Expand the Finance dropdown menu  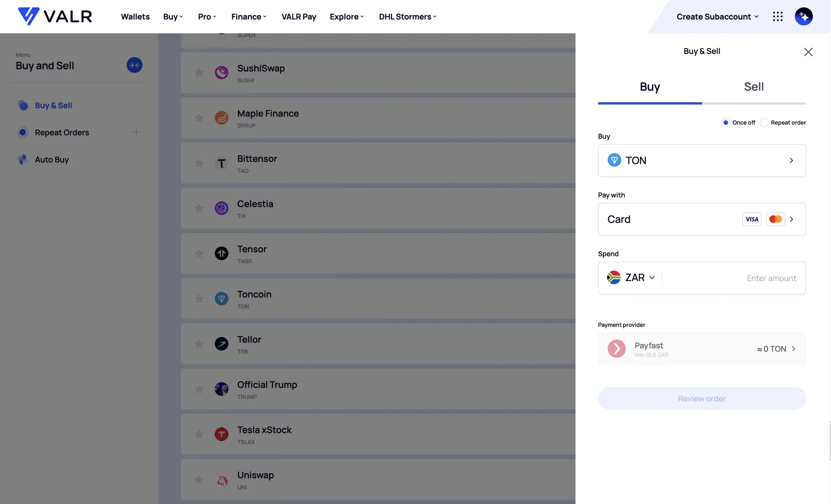coord(249,17)
